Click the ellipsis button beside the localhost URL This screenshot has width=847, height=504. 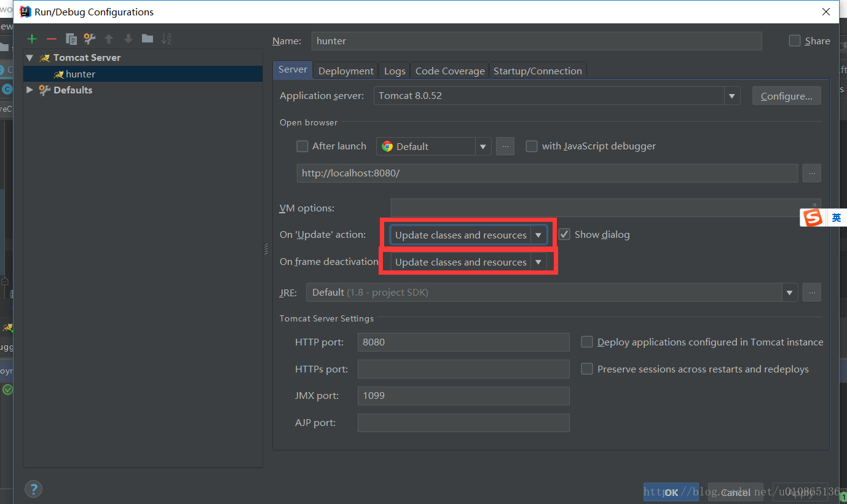click(x=811, y=173)
